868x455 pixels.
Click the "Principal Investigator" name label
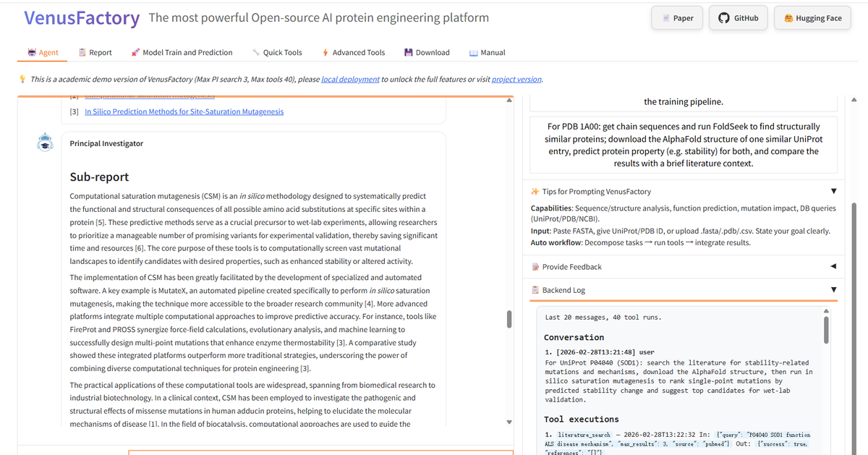(106, 143)
